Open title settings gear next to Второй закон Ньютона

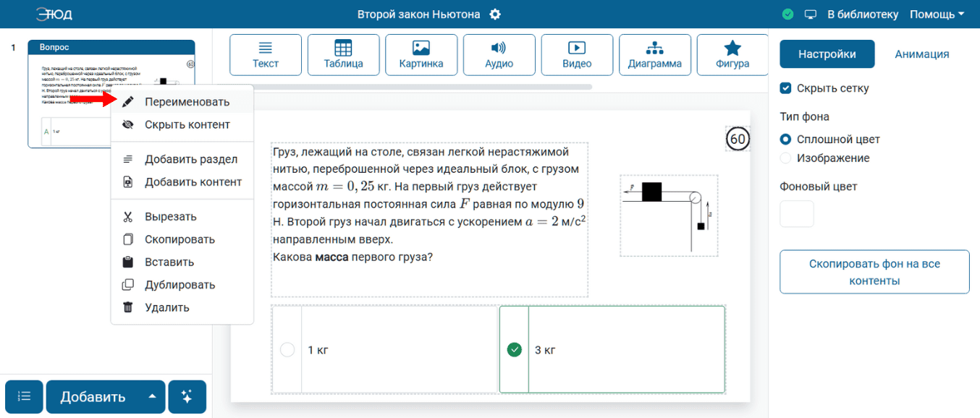tap(495, 14)
